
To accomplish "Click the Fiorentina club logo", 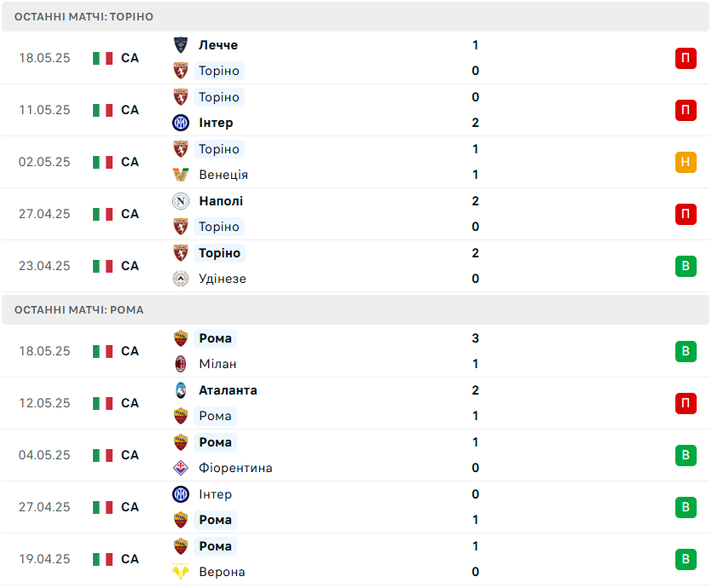I will 181,468.
